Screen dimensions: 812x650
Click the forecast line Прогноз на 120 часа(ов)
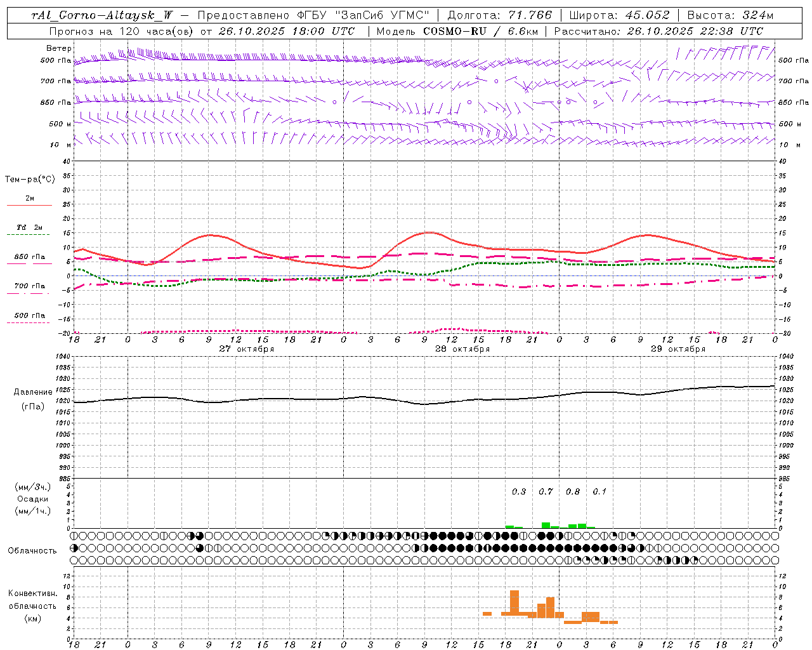coord(122,31)
